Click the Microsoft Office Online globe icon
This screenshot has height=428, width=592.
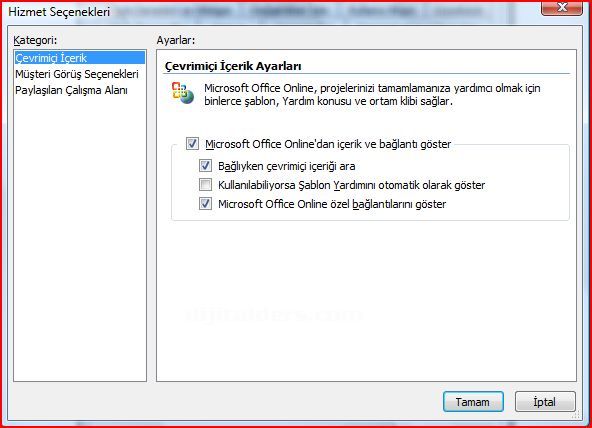click(x=183, y=93)
